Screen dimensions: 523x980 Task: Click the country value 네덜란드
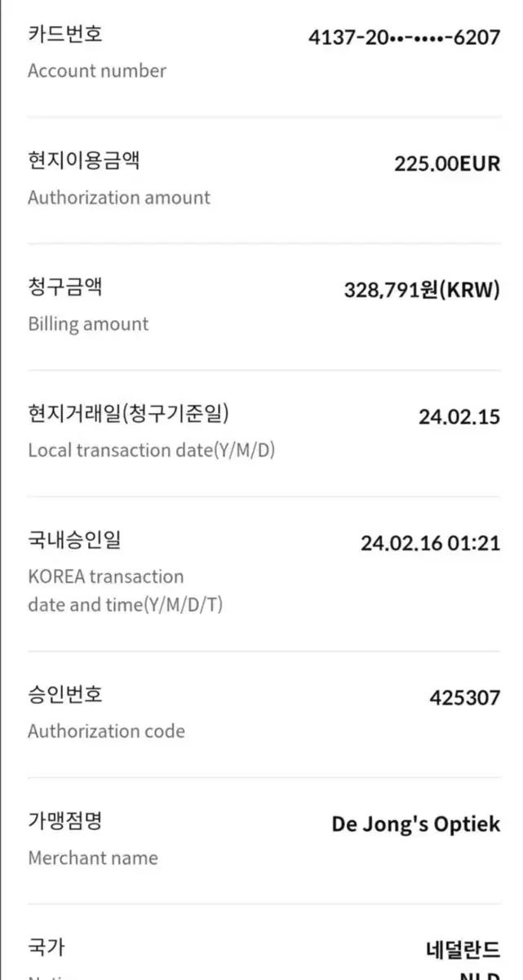[463, 951]
